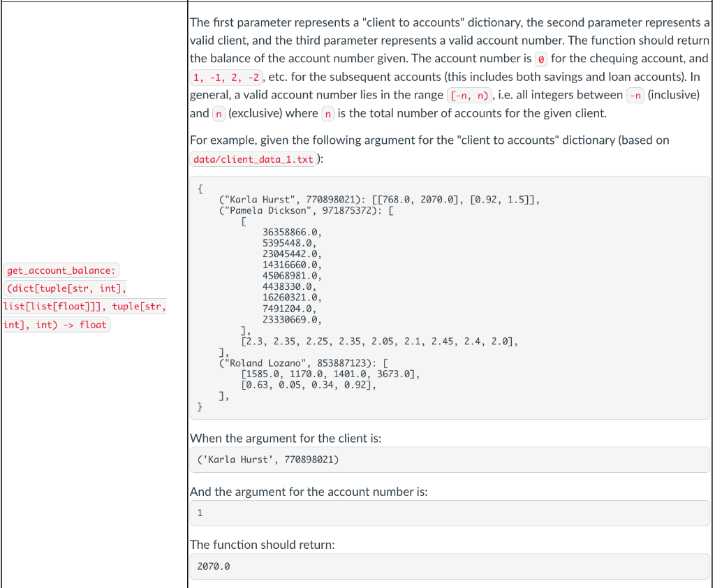Click the value 5395448.0 in the list
The height and width of the screenshot is (588, 715).
(x=289, y=243)
